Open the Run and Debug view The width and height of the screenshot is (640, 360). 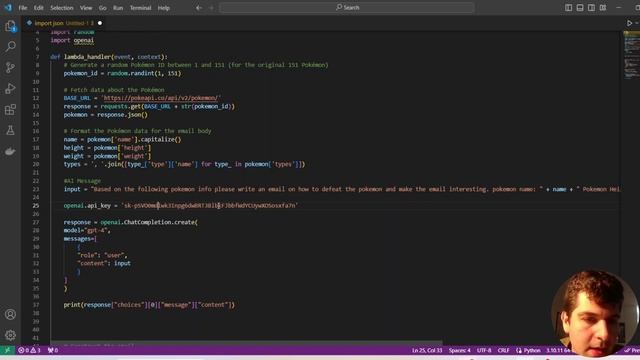11,89
